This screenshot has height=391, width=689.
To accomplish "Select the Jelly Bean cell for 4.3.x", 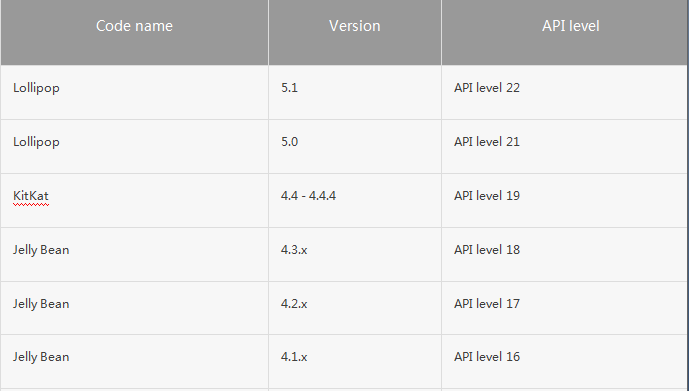I will coord(134,254).
